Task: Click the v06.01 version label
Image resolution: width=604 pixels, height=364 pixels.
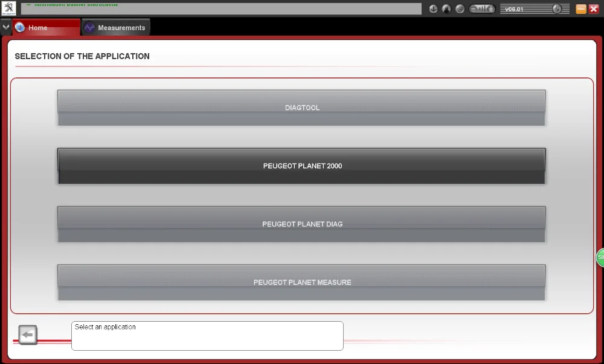Action: point(514,9)
